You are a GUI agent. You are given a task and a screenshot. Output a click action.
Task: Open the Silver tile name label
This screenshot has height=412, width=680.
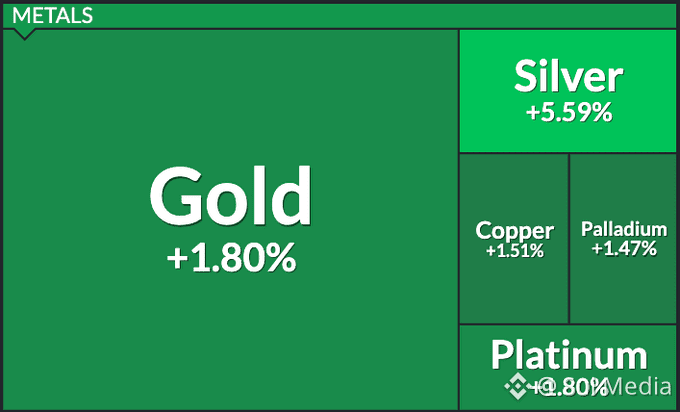[x=569, y=76]
